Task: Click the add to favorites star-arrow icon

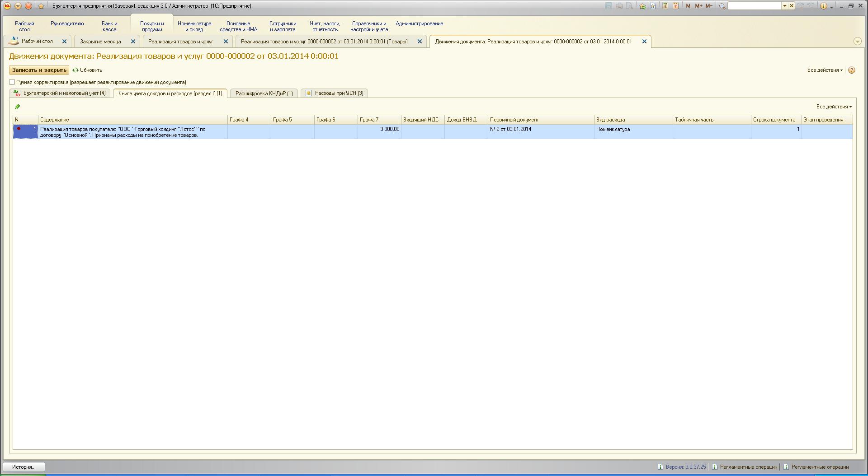Action: (x=642, y=6)
